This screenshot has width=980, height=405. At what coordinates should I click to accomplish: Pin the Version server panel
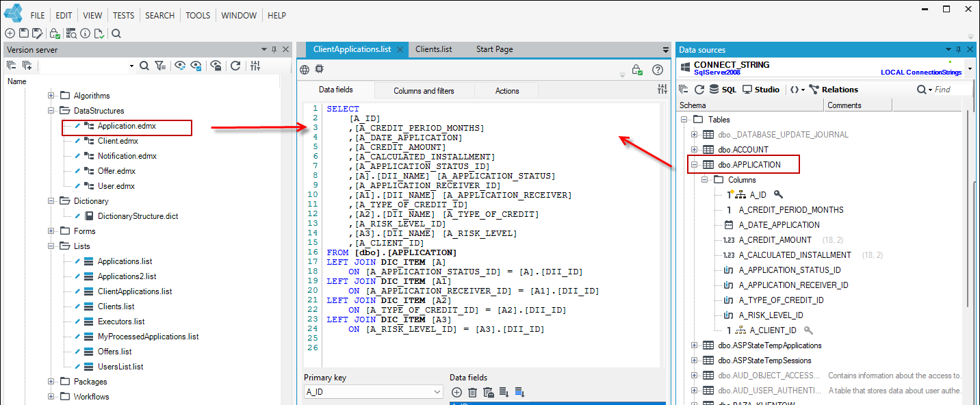(x=274, y=49)
